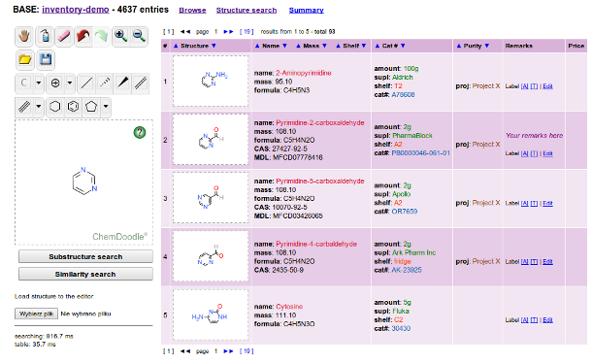Sort Mass column descending arrow

click(324, 46)
